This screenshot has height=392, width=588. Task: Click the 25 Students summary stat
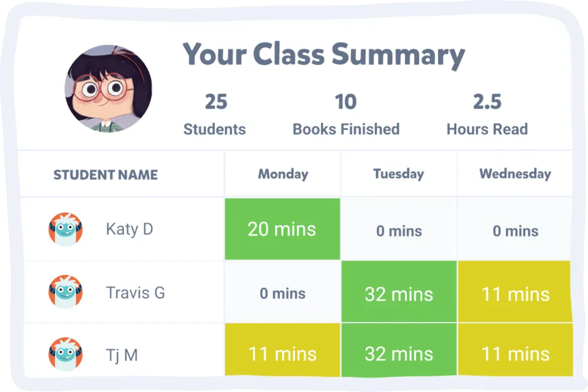[215, 115]
